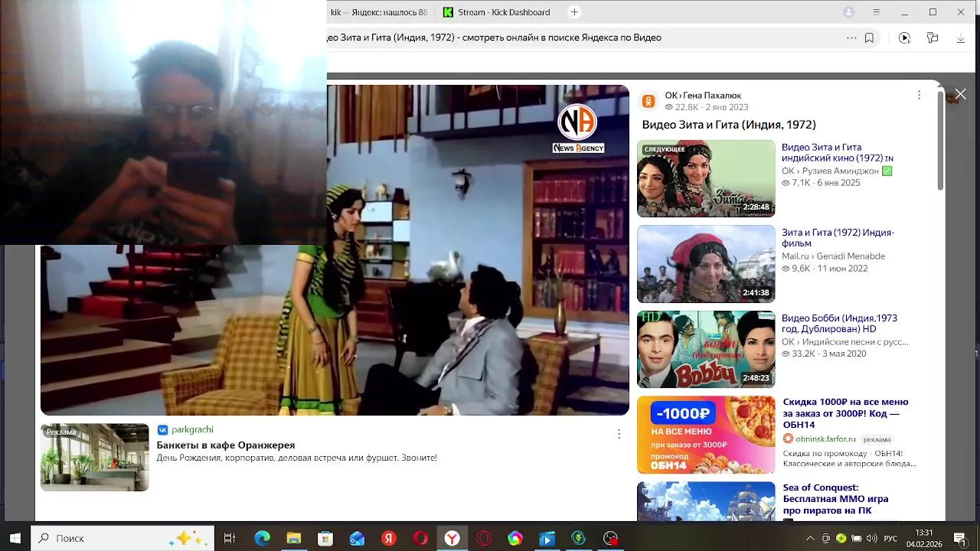Open the Sea of Conquest ad title
980x551 pixels.
tap(835, 499)
